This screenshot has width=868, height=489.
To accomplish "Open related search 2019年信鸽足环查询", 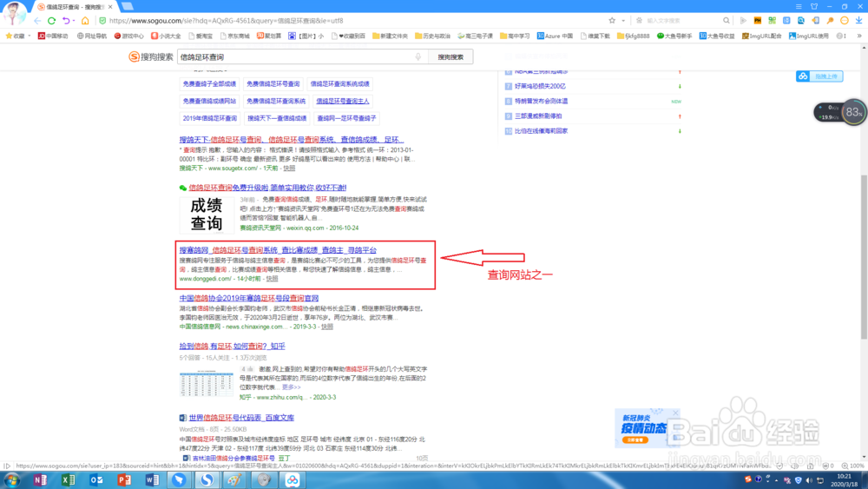I will [x=210, y=118].
